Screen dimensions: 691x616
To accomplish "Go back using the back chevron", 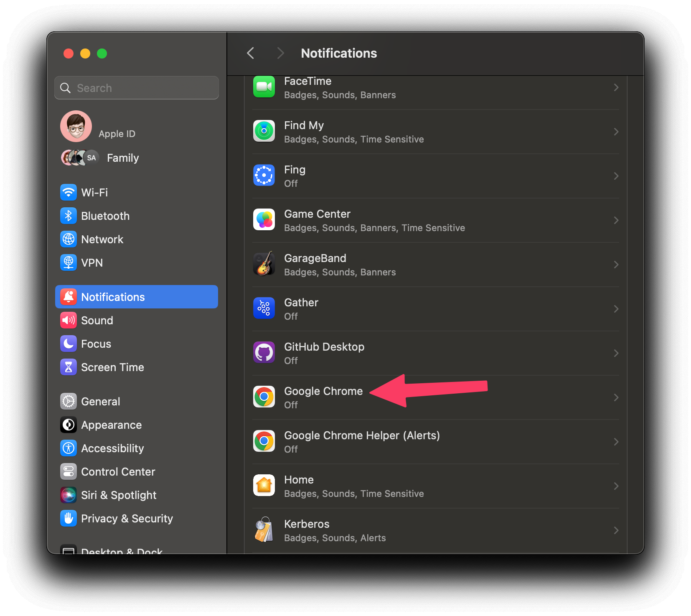I will [x=250, y=53].
